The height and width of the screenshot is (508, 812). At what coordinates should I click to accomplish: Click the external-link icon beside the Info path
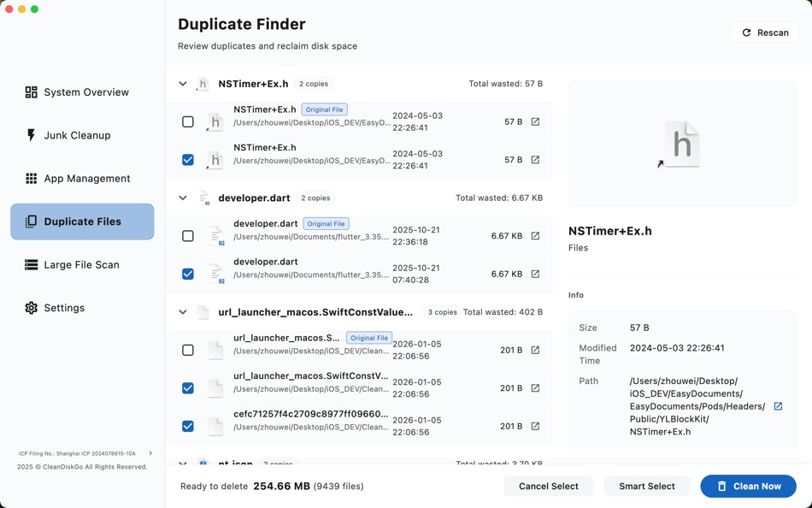pyautogui.click(x=777, y=406)
